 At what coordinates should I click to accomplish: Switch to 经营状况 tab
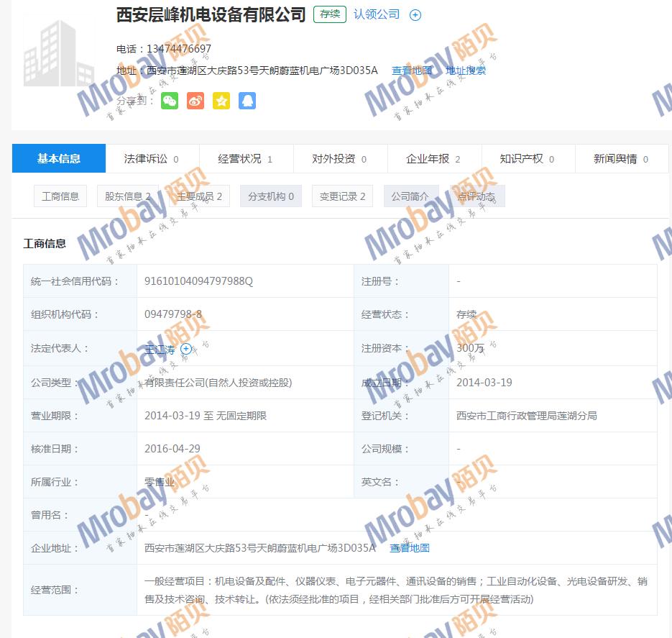(246, 159)
